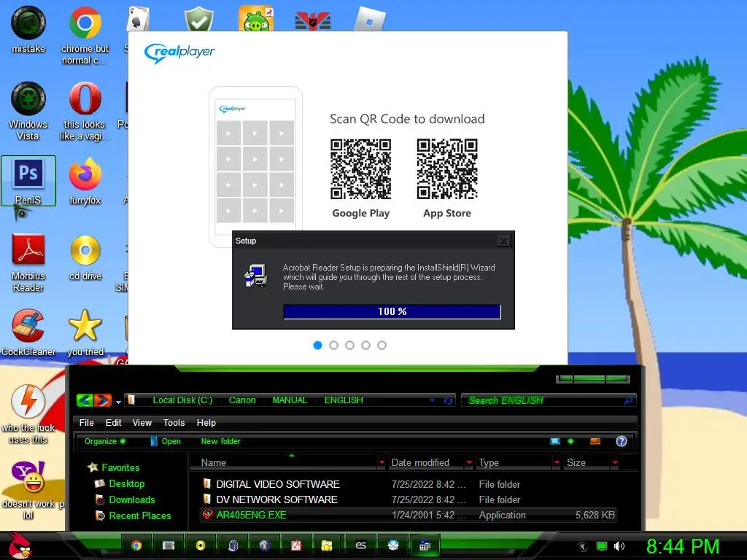Select the DIGITAL VIDEO SOFTWARE folder
Image resolution: width=747 pixels, height=560 pixels.
coord(278,484)
